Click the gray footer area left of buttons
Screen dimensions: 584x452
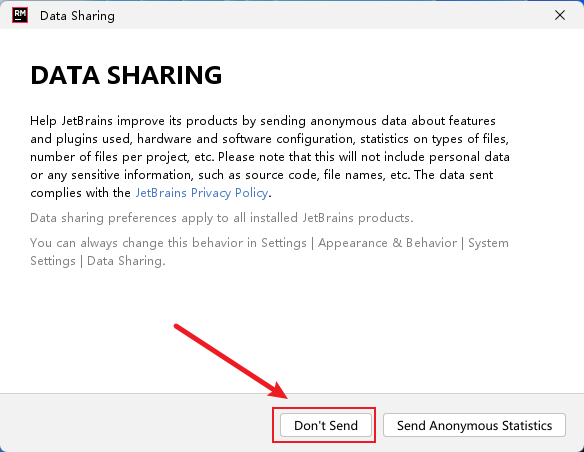[x=136, y=423]
